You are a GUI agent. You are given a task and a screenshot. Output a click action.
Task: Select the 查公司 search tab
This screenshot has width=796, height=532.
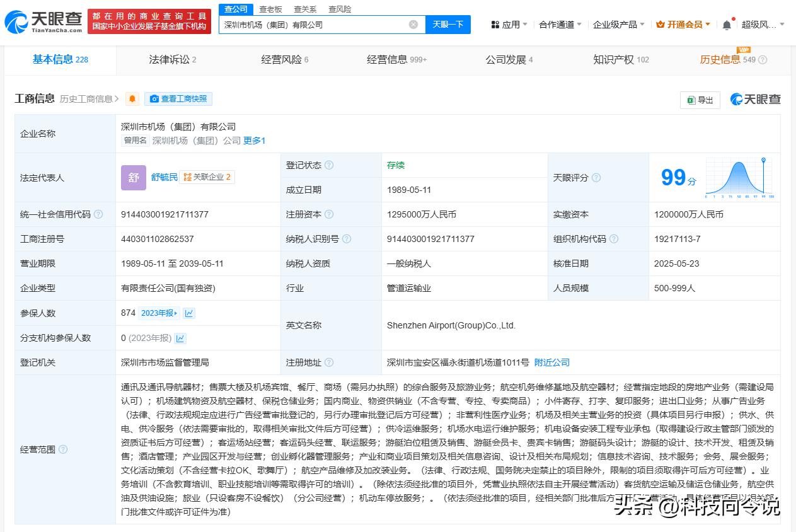point(235,9)
